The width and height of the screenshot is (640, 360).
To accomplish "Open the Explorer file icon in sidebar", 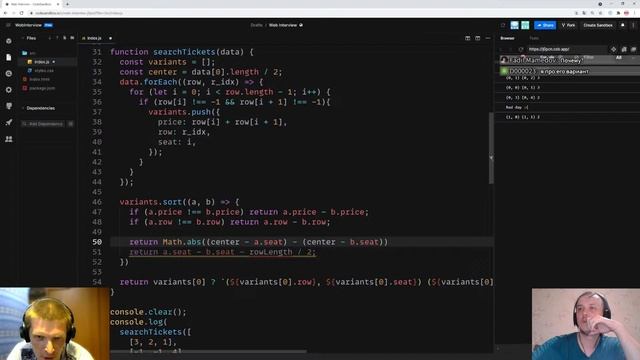I will coord(9,58).
